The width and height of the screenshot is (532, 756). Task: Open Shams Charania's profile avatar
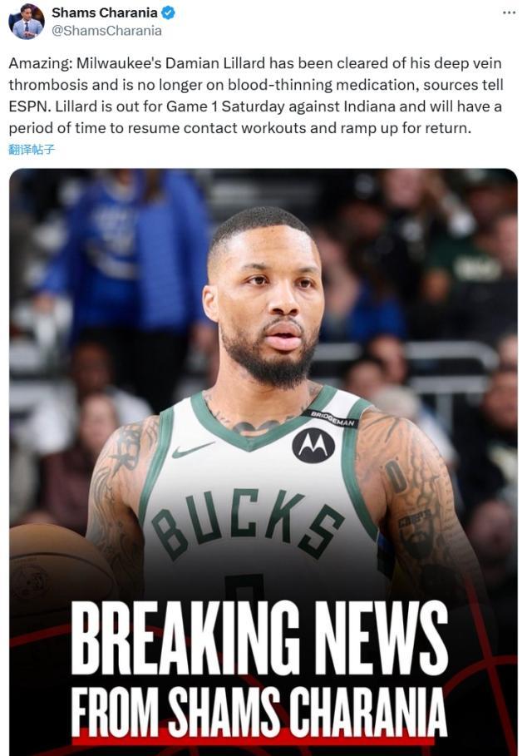(x=27, y=22)
